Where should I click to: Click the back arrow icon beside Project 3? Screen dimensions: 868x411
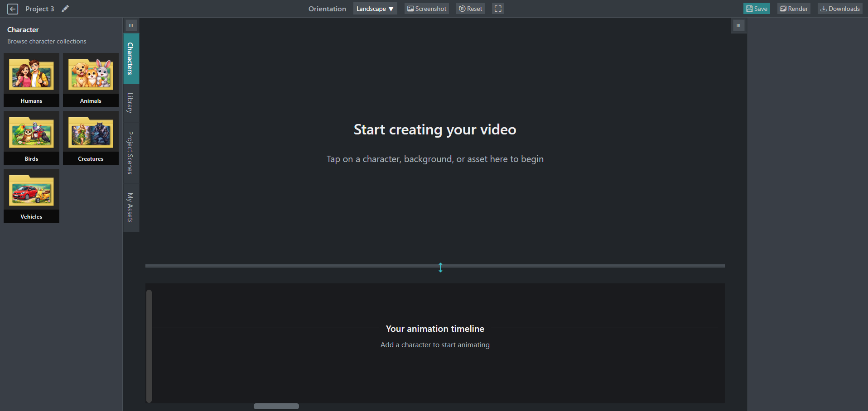coord(13,9)
